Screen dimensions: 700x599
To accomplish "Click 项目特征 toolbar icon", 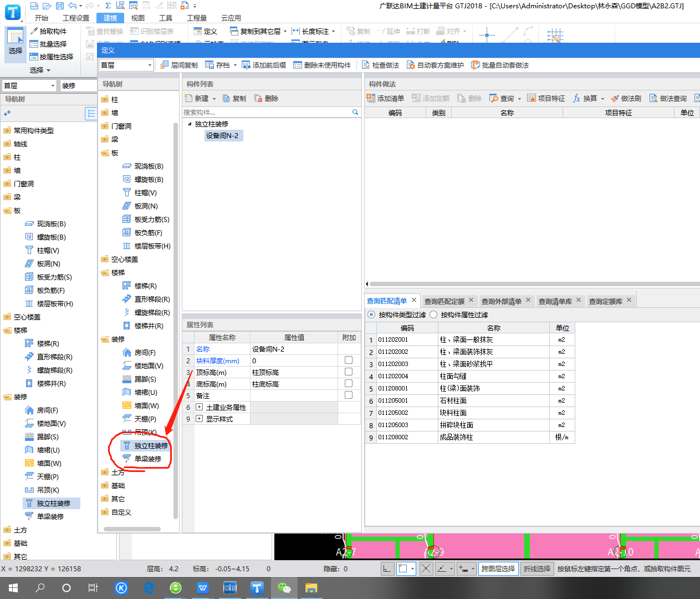I will pyautogui.click(x=532, y=98).
